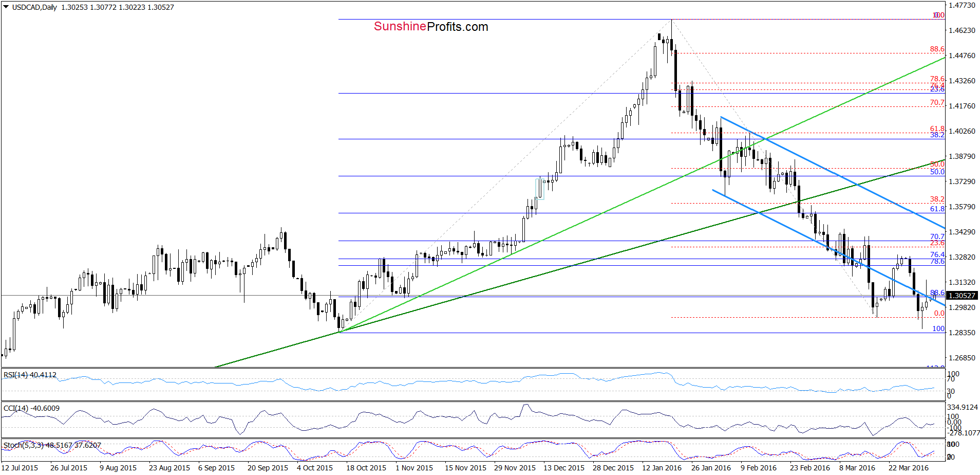Click the 23 Aug 2015 date label
This screenshot has width=980, height=475.
tap(169, 468)
